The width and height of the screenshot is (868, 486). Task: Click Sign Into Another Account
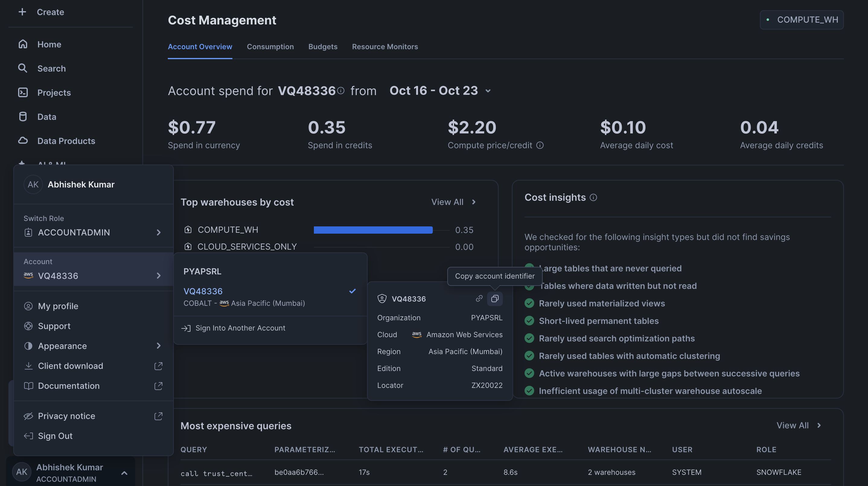point(240,328)
